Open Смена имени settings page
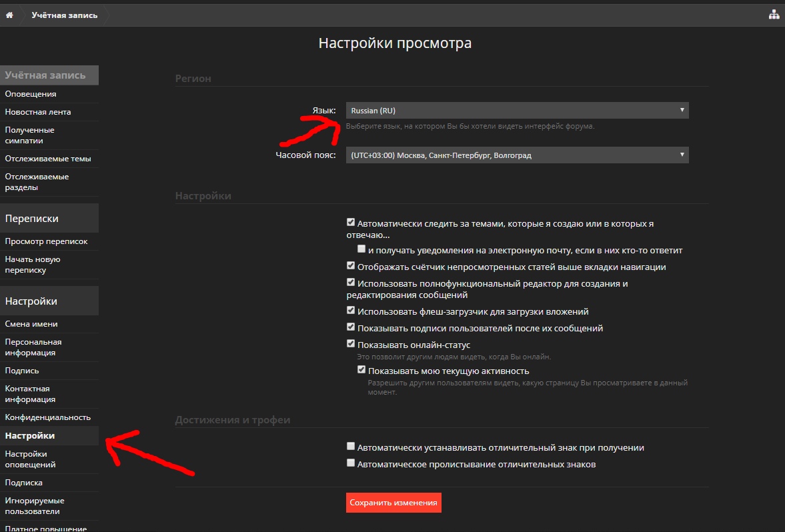 pyautogui.click(x=31, y=324)
